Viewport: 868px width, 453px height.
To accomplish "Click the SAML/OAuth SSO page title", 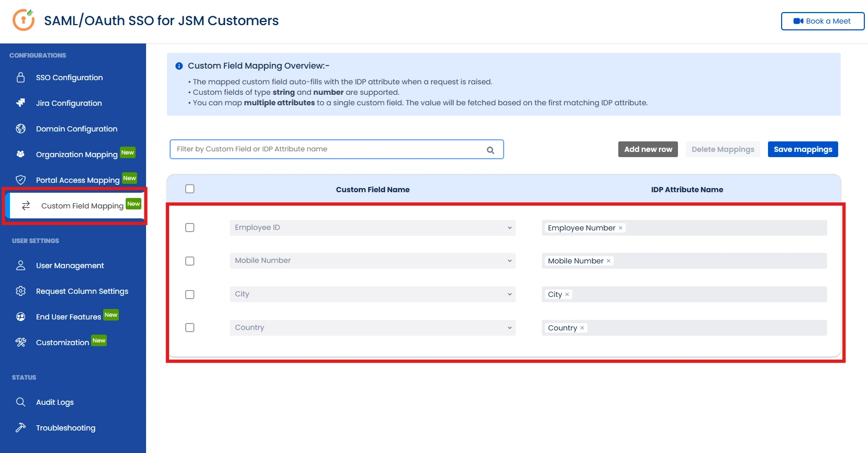I will click(161, 21).
